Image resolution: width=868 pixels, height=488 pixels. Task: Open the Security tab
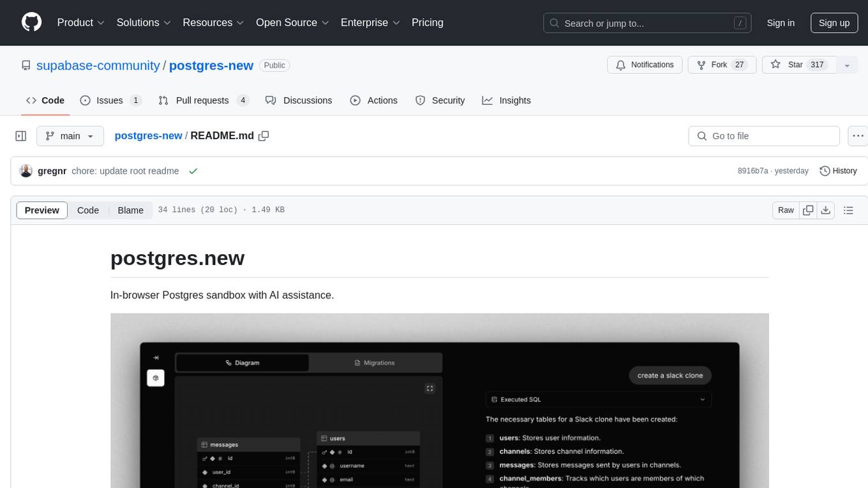440,100
